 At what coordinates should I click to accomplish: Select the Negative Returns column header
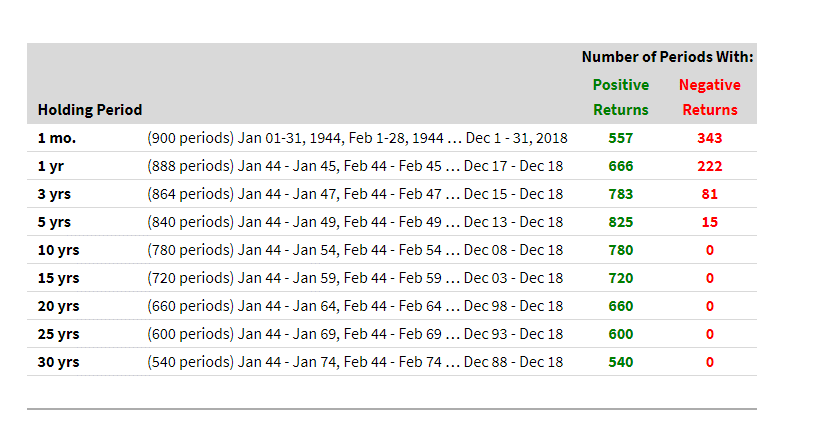tap(710, 97)
